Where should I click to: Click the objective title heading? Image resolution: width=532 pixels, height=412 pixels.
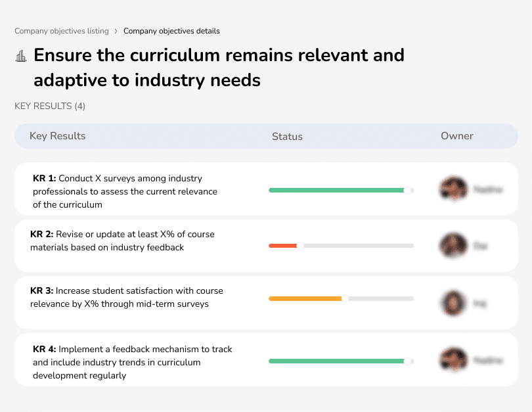pos(219,67)
